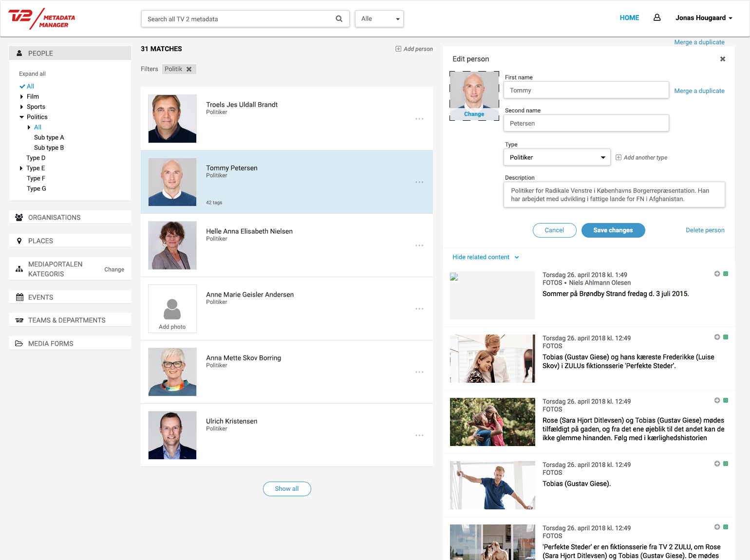Click plus icon on Tobias og Frederikke photo item
The image size is (750, 560).
click(717, 337)
